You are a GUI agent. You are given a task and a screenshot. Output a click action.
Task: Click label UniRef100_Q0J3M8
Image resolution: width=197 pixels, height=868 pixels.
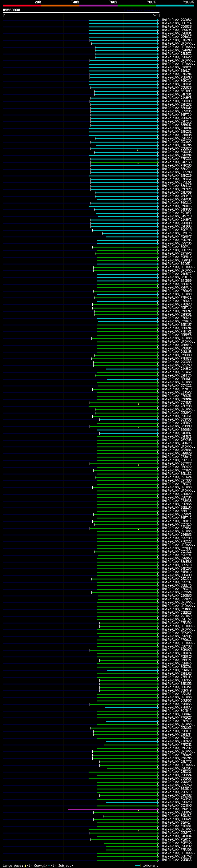[176, 426]
